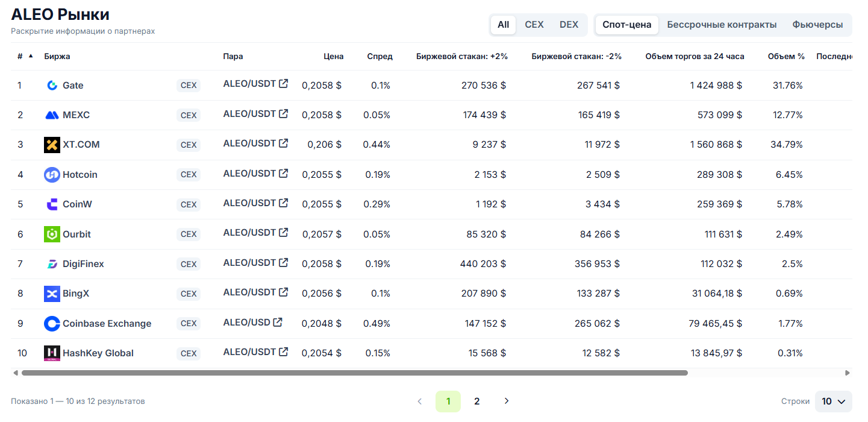Sort by Биржевой стакан: +2% header
The image size is (868, 422).
tap(462, 56)
